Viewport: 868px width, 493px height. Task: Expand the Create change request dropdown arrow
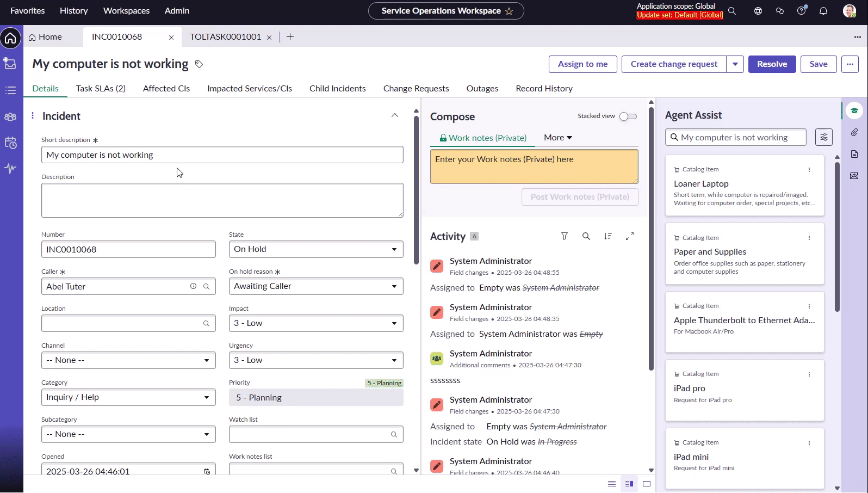point(735,64)
